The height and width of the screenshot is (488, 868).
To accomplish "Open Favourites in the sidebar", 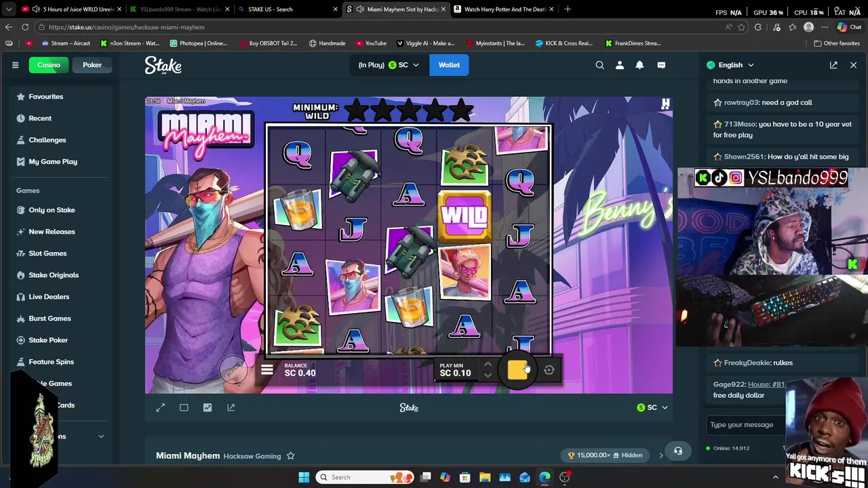I will [61, 96].
